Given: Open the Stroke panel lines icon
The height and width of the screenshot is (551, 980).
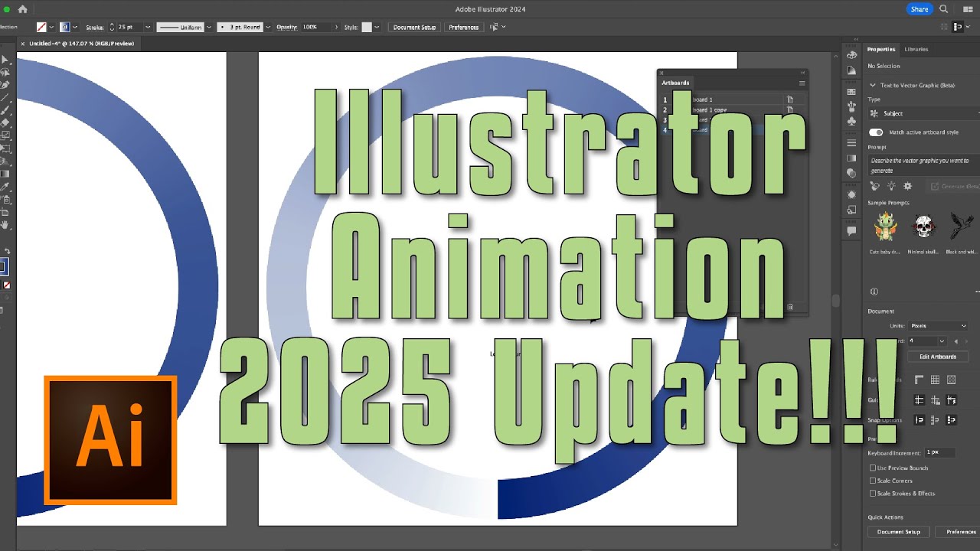Looking at the screenshot, I should pyautogui.click(x=851, y=143).
